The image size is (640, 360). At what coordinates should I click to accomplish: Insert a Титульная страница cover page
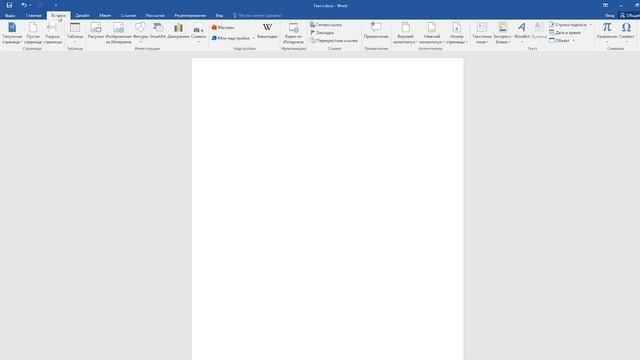pyautogui.click(x=12, y=33)
